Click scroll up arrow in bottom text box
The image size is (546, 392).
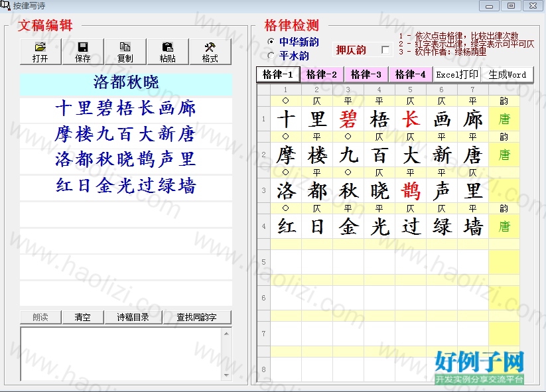[x=226, y=334]
